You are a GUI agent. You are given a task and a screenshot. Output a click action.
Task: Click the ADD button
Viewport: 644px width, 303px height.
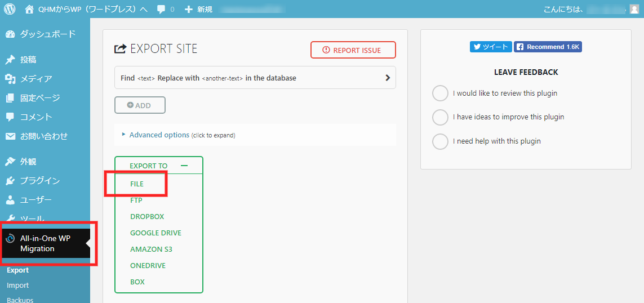(x=140, y=105)
